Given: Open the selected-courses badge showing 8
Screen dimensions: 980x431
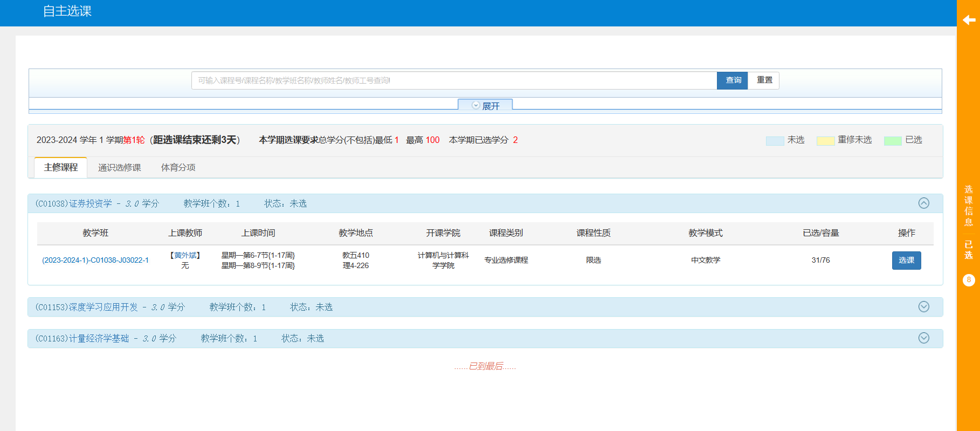Looking at the screenshot, I should (969, 280).
